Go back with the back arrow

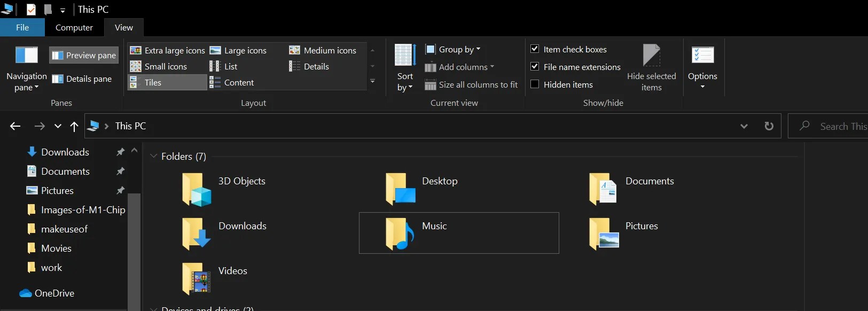click(x=15, y=126)
